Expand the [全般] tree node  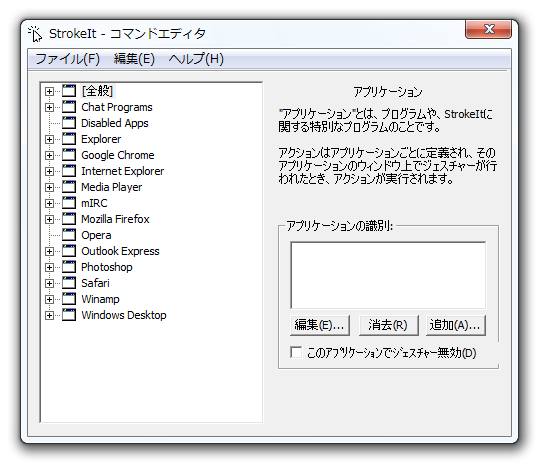pyautogui.click(x=49, y=91)
